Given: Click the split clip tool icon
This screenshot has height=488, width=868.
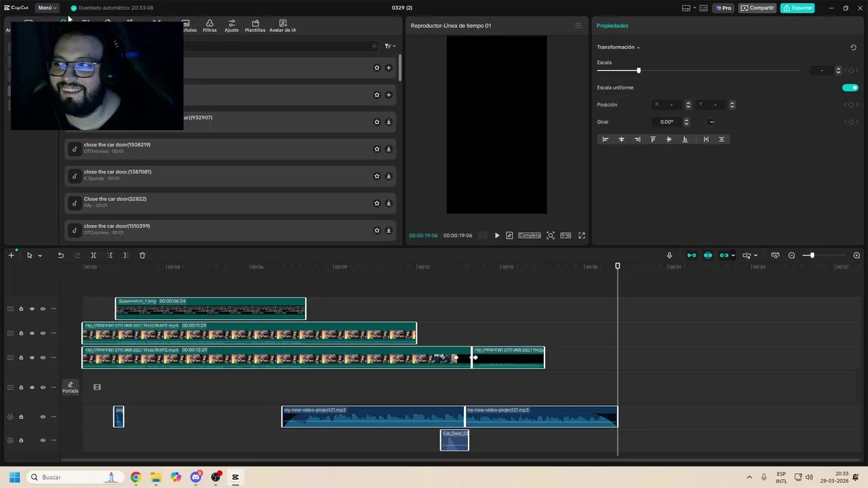Looking at the screenshot, I should [x=94, y=256].
